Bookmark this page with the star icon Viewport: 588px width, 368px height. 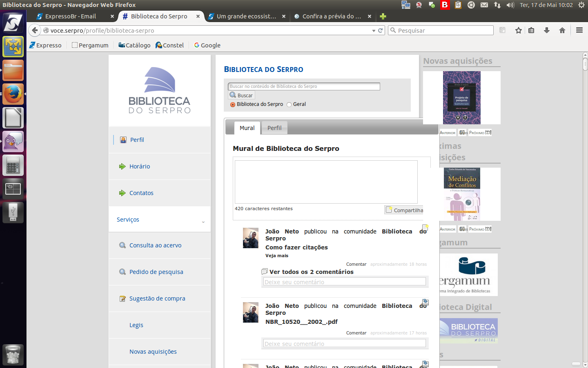point(519,30)
